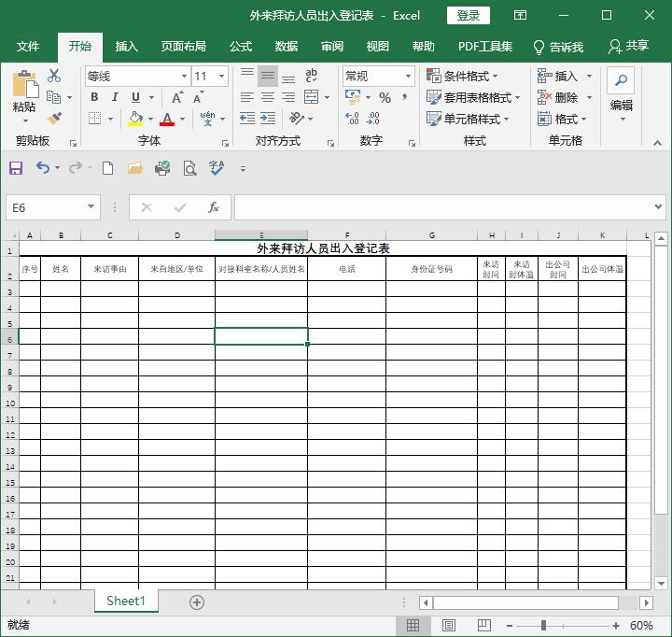Decrease indent
The width and height of the screenshot is (672, 637).
(x=247, y=118)
